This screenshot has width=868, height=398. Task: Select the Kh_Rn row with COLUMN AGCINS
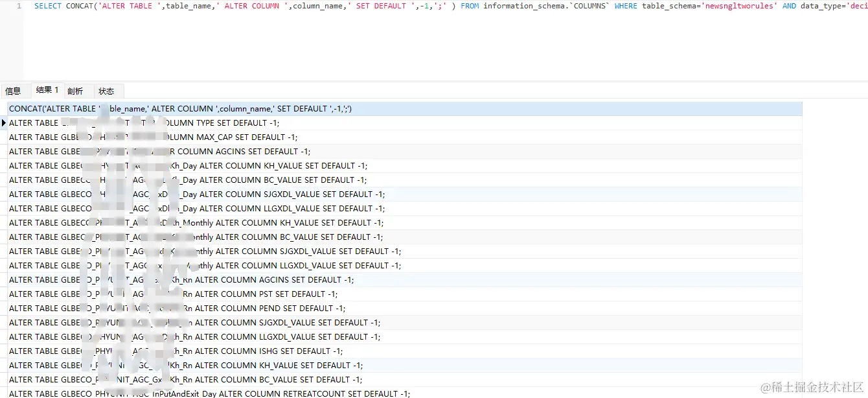[405, 280]
